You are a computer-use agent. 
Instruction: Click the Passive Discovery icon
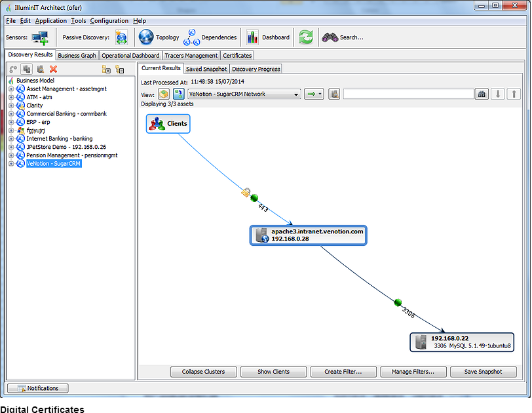tap(122, 37)
